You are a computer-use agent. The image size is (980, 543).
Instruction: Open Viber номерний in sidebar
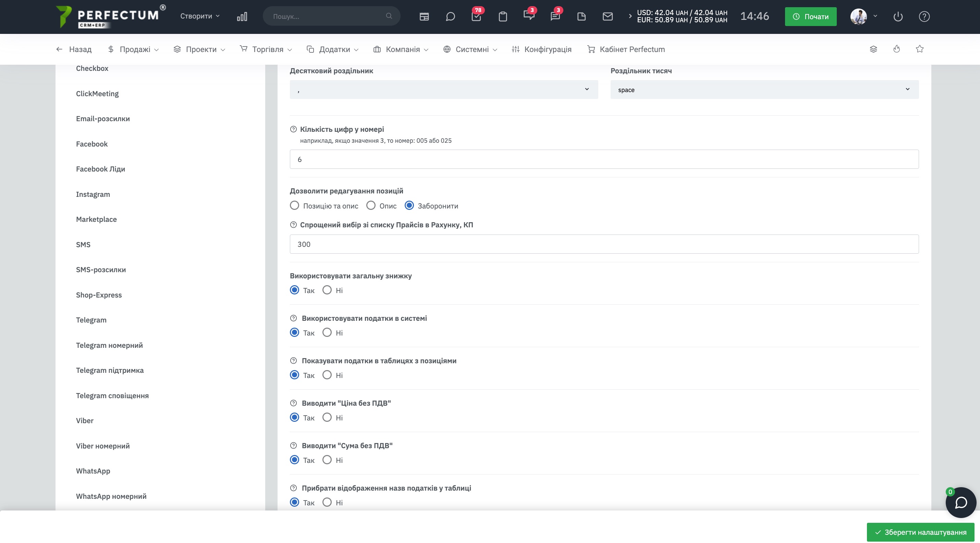(x=103, y=446)
